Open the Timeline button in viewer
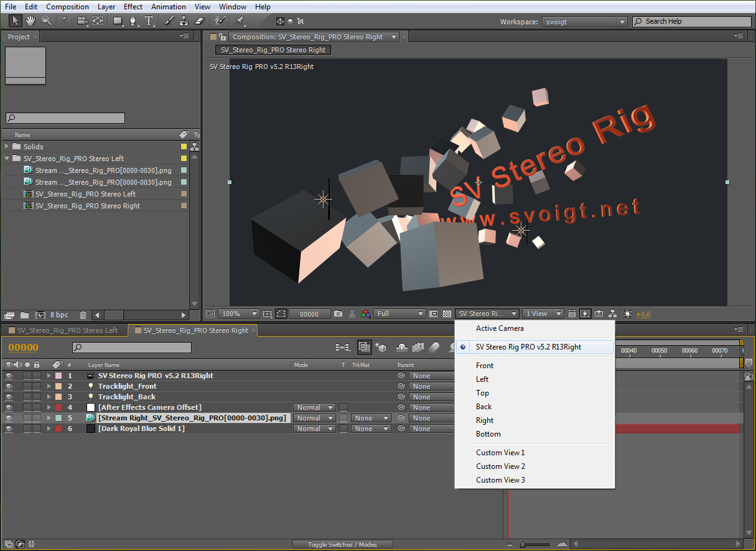The width and height of the screenshot is (756, 551). (x=599, y=314)
